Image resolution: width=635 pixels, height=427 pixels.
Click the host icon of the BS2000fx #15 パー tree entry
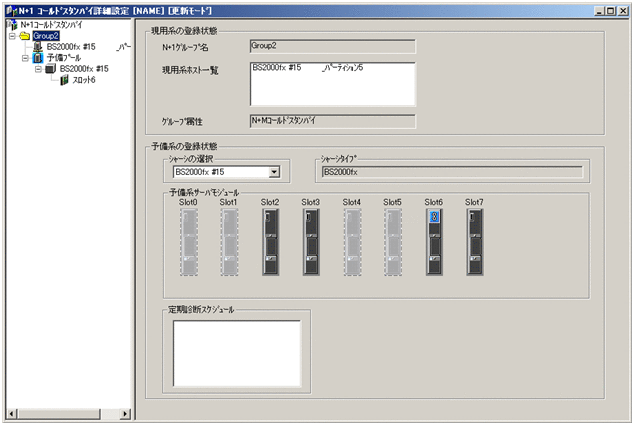click(38, 47)
